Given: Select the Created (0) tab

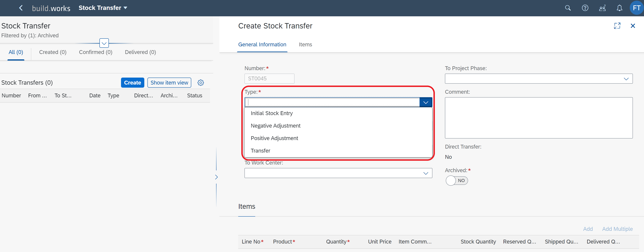Looking at the screenshot, I should [x=53, y=52].
